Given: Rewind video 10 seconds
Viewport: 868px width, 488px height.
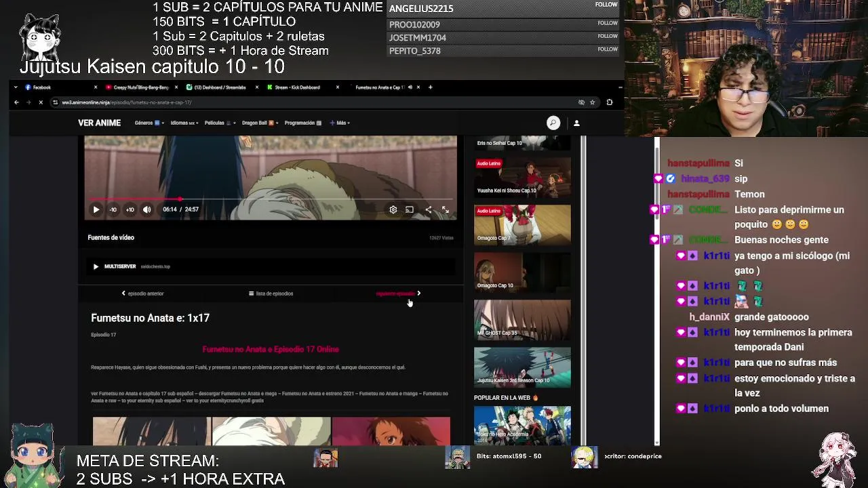Looking at the screenshot, I should coord(113,209).
